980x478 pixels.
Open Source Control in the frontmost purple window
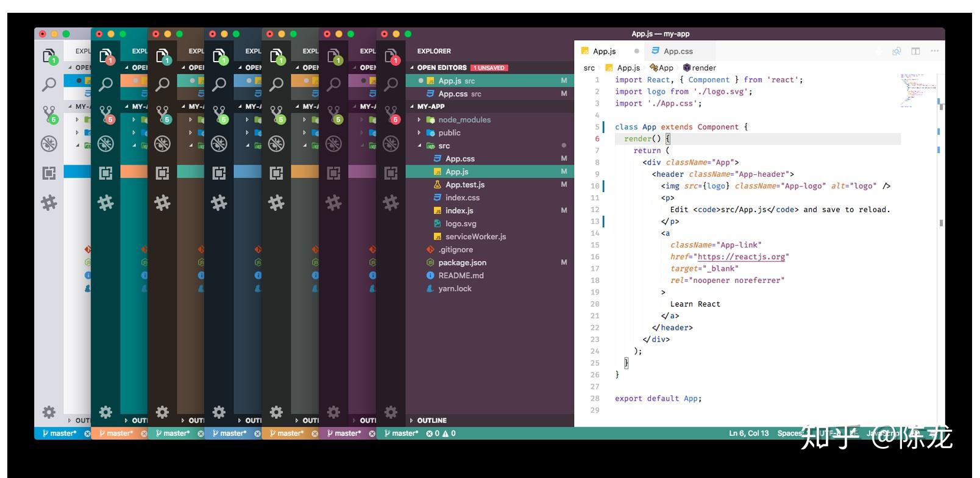click(x=391, y=114)
